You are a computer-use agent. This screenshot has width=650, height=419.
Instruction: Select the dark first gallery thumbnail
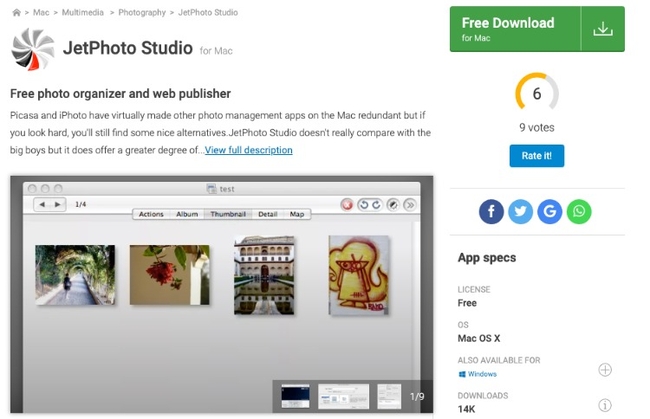295,396
